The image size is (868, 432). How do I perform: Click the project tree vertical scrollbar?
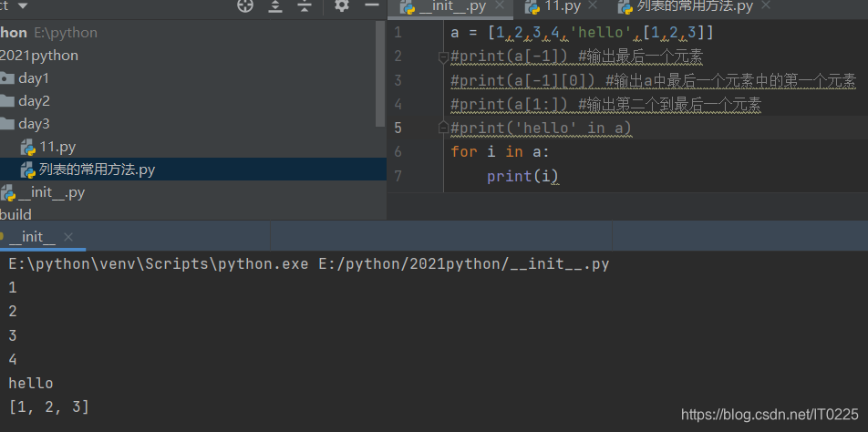(x=380, y=74)
